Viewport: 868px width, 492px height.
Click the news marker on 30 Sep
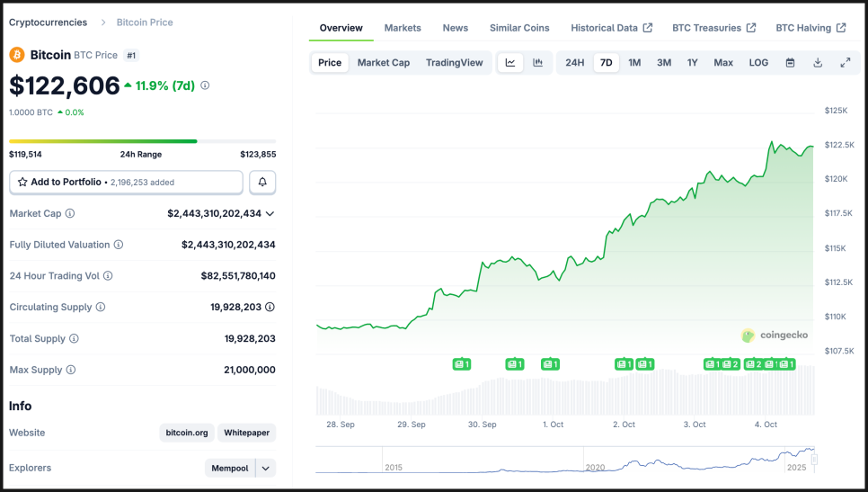[x=514, y=364]
